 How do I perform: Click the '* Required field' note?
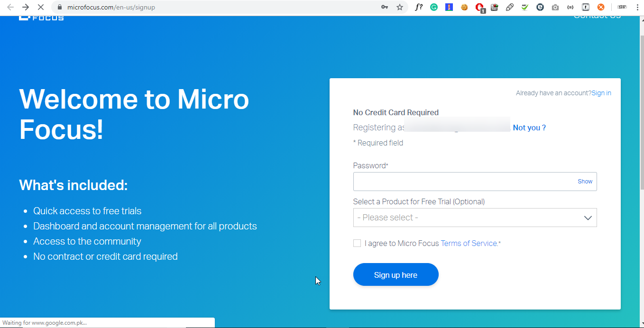click(x=378, y=143)
